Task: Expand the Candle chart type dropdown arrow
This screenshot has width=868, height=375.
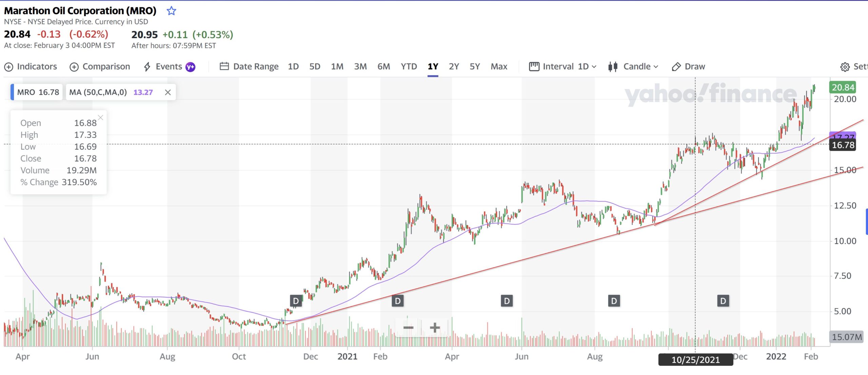Action: tap(656, 67)
